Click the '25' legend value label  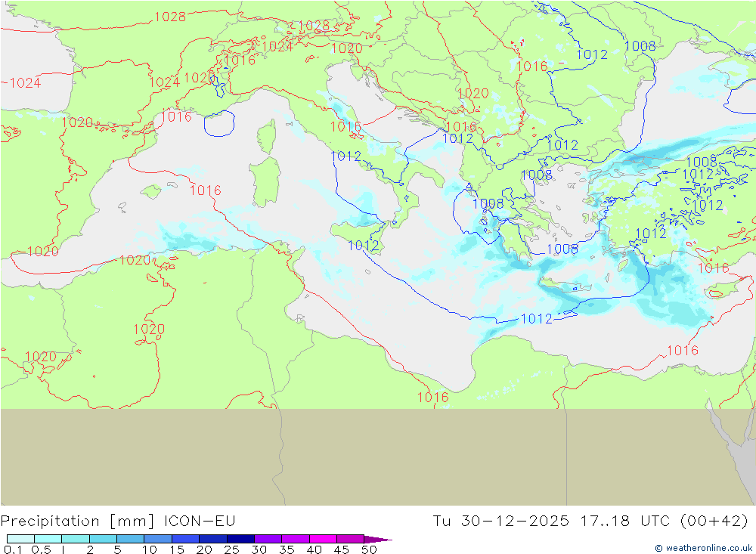[x=232, y=549]
